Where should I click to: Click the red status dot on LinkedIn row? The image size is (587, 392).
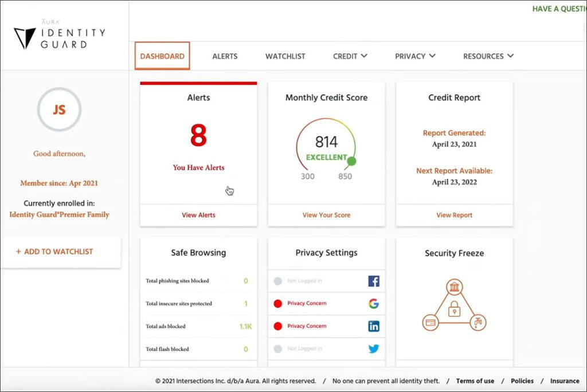click(x=278, y=326)
